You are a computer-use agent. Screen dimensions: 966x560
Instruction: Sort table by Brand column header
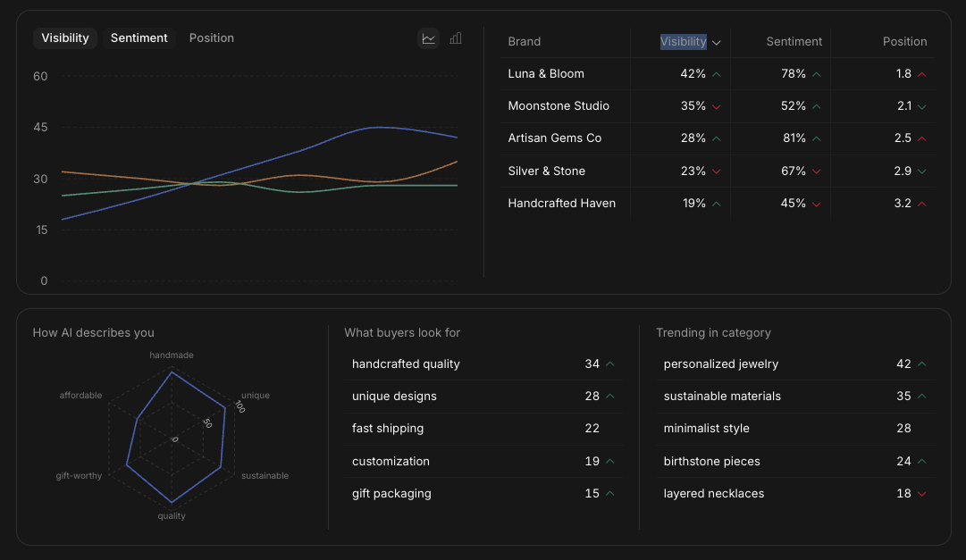[525, 42]
